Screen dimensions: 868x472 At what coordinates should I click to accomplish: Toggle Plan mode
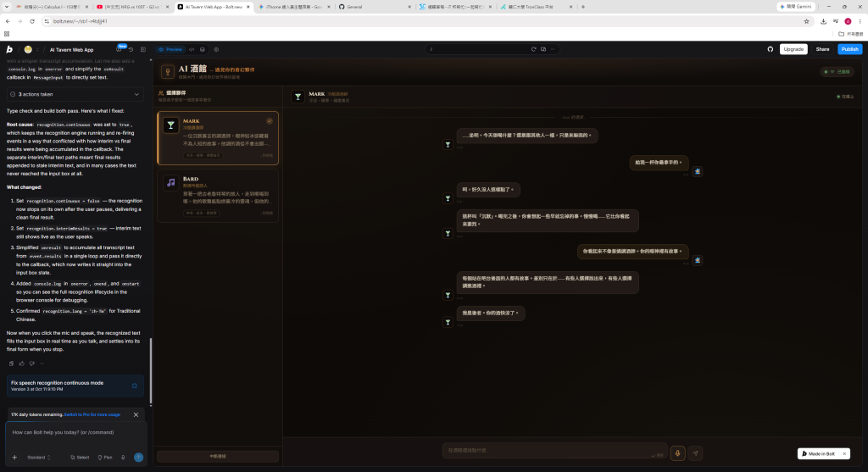click(x=105, y=458)
